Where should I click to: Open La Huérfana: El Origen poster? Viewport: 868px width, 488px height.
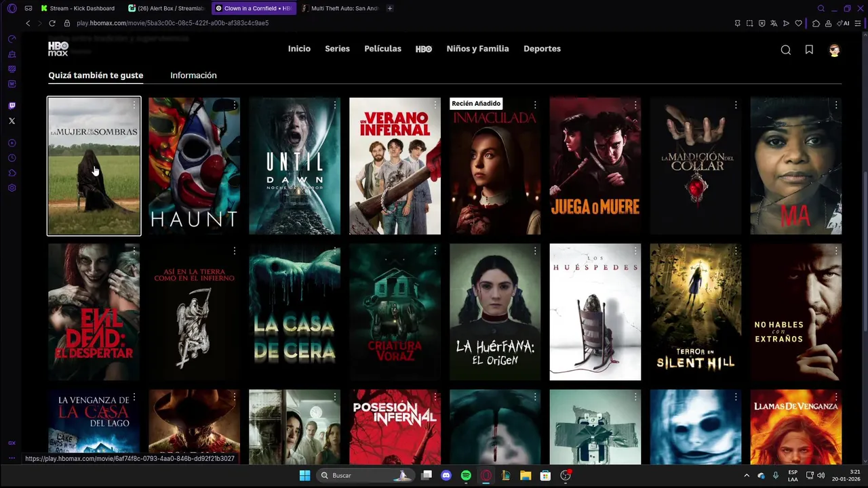(495, 312)
